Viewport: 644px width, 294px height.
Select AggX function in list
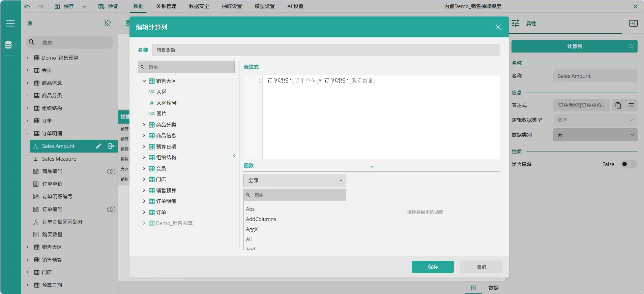[252, 229]
